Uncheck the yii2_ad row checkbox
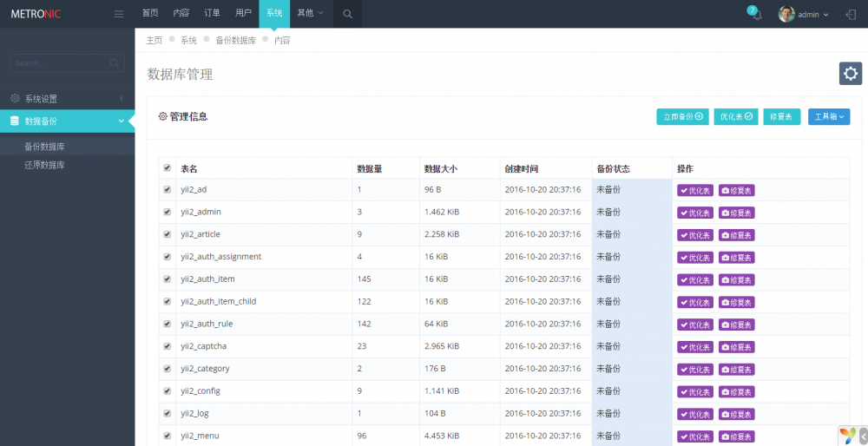This screenshot has height=446, width=868. click(x=168, y=189)
